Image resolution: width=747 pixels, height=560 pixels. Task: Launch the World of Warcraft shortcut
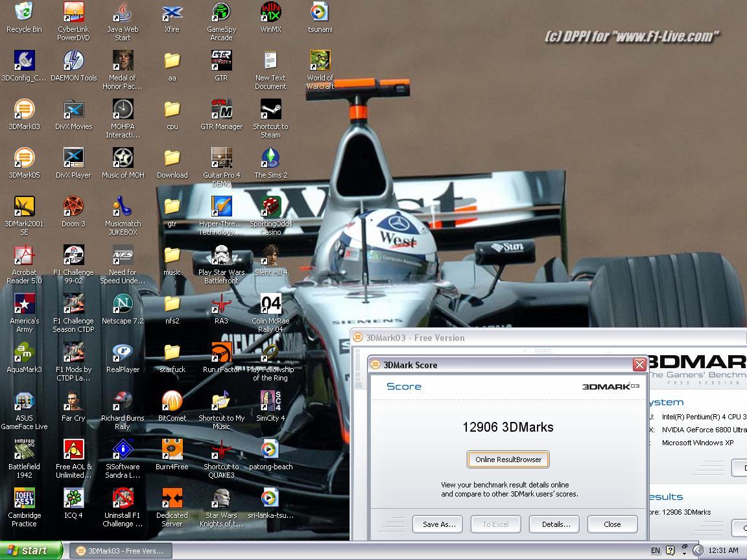click(x=320, y=61)
